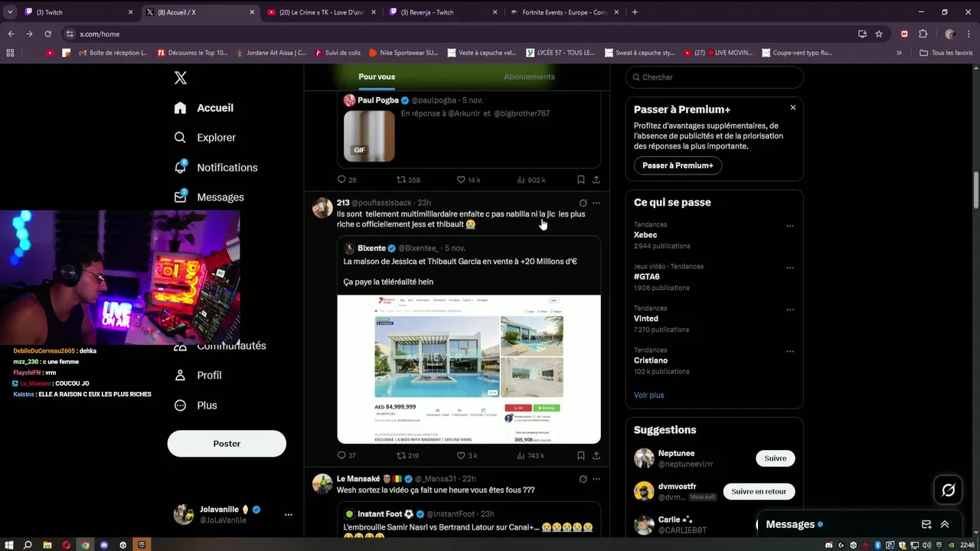The width and height of the screenshot is (980, 551).
Task: Open 213 profile avatar
Action: tap(322, 207)
